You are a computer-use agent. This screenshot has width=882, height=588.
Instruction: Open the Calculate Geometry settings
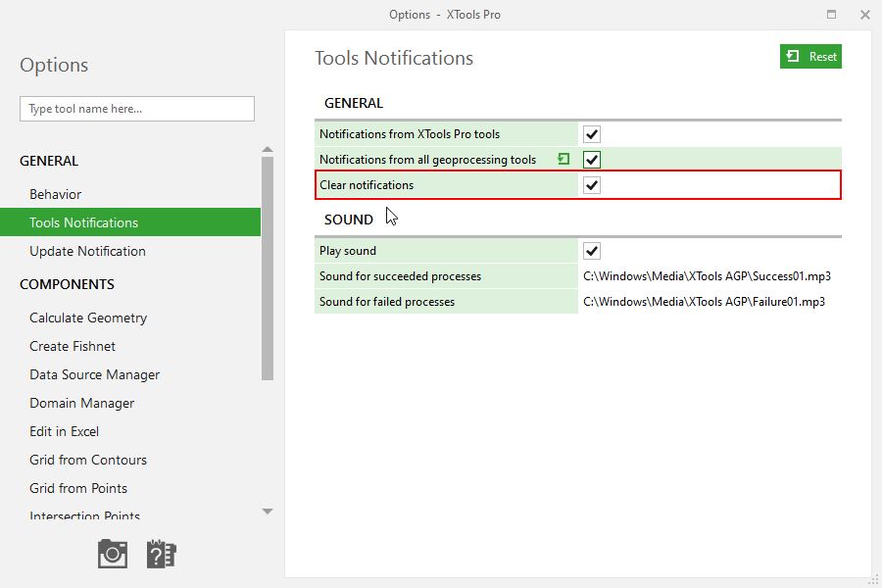88,318
